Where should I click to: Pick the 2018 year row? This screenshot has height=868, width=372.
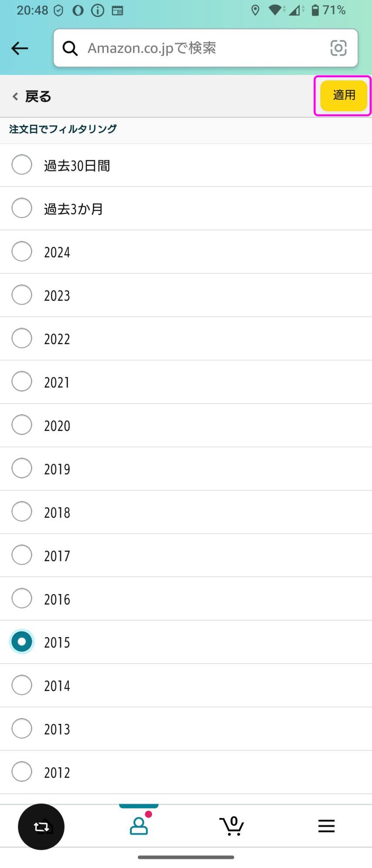coord(186,512)
